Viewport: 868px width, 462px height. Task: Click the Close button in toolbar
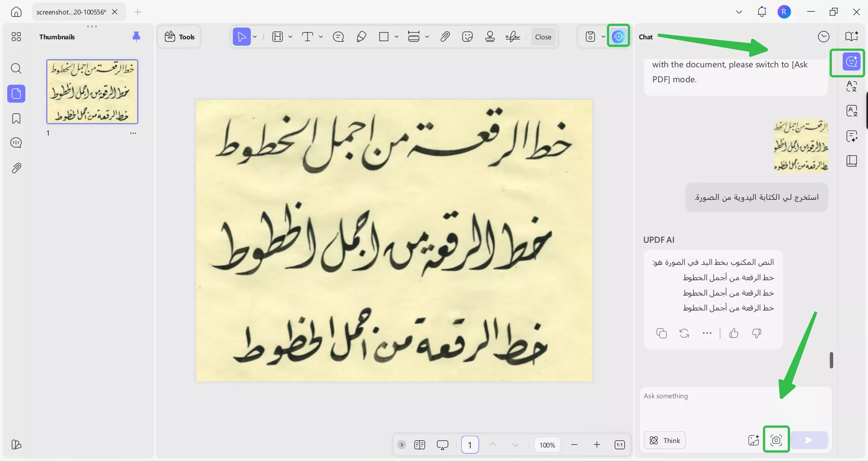[543, 37]
